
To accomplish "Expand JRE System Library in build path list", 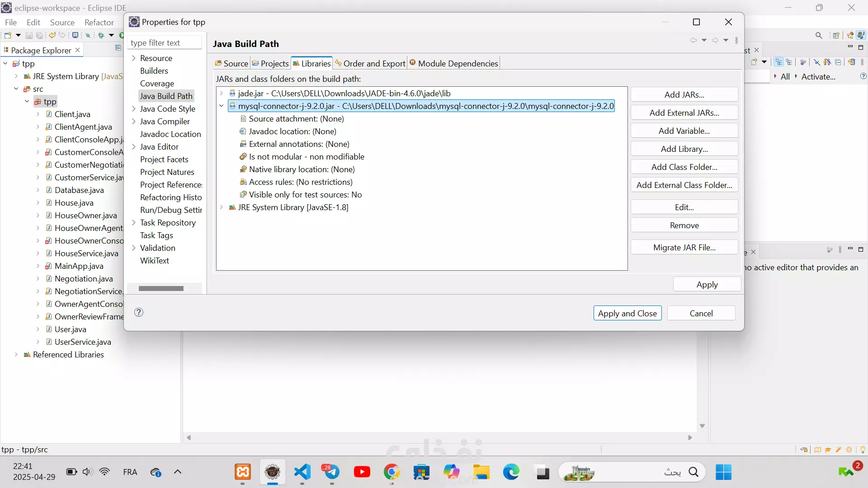I will tap(222, 207).
